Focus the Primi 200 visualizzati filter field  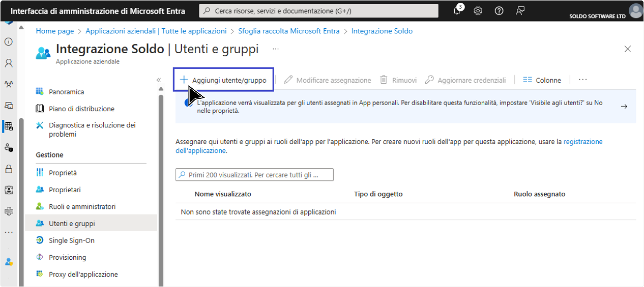coord(254,175)
